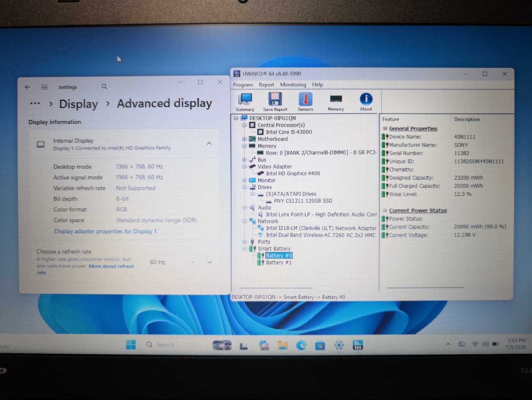Collapse the Internal Display information card
Screen dimensions: 532x400
[x=209, y=144]
